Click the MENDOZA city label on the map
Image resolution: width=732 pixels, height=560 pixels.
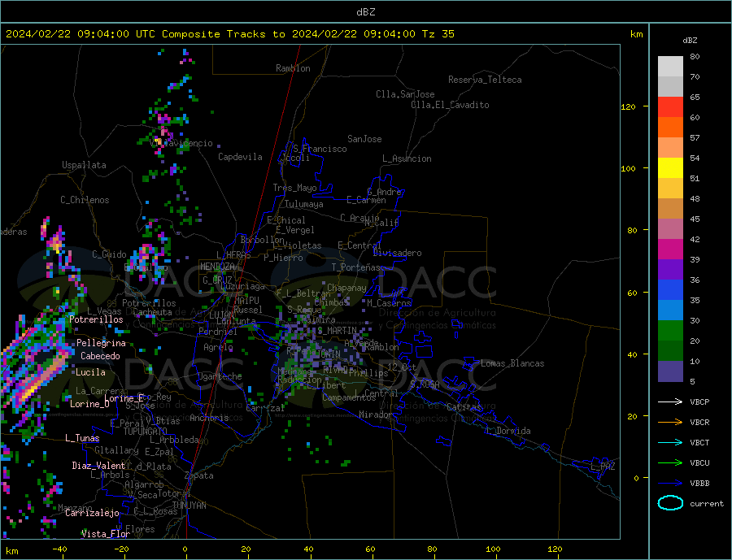click(x=217, y=267)
